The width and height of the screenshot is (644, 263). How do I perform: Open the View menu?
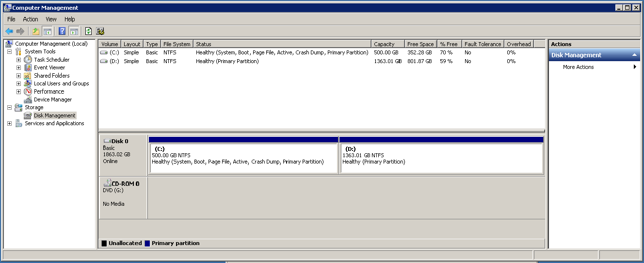tap(51, 19)
